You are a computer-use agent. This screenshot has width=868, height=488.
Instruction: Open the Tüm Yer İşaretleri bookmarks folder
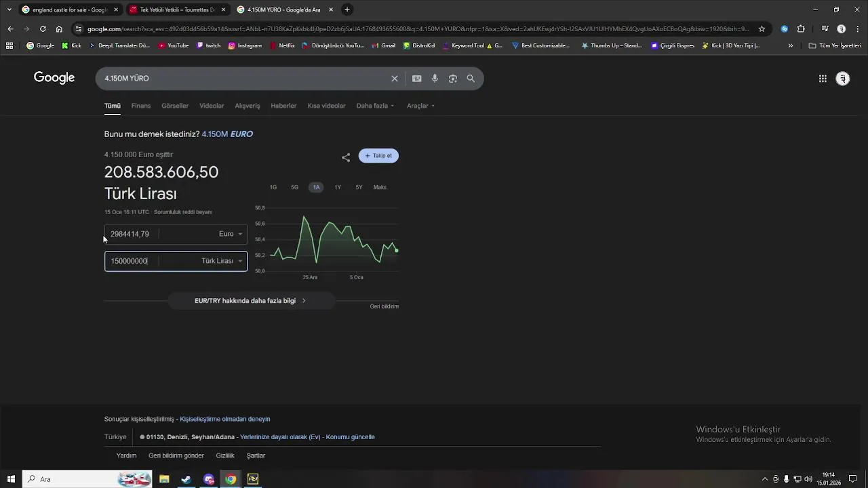coord(835,45)
